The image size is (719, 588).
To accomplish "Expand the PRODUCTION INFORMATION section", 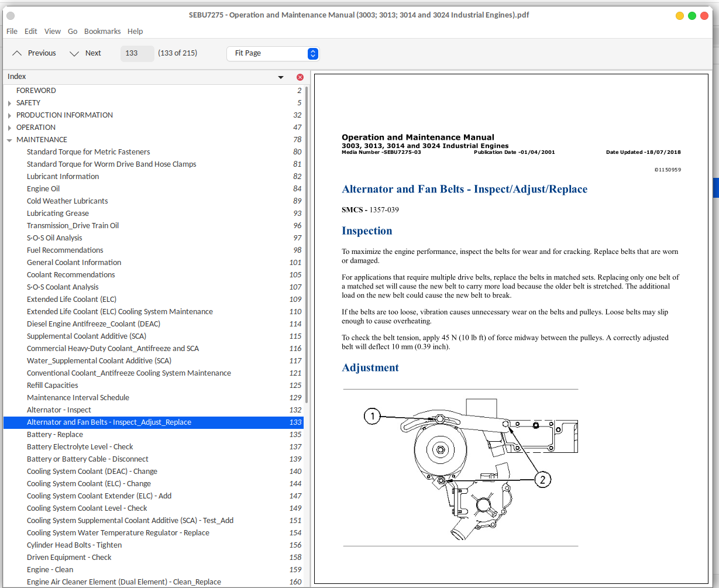I will (8, 115).
